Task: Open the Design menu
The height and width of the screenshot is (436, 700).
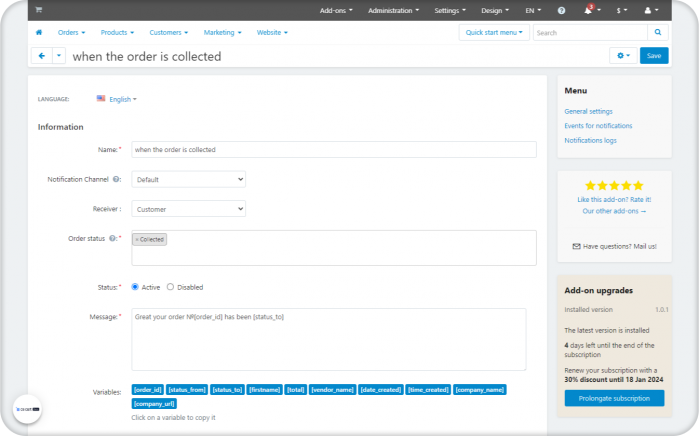Action: [x=495, y=10]
